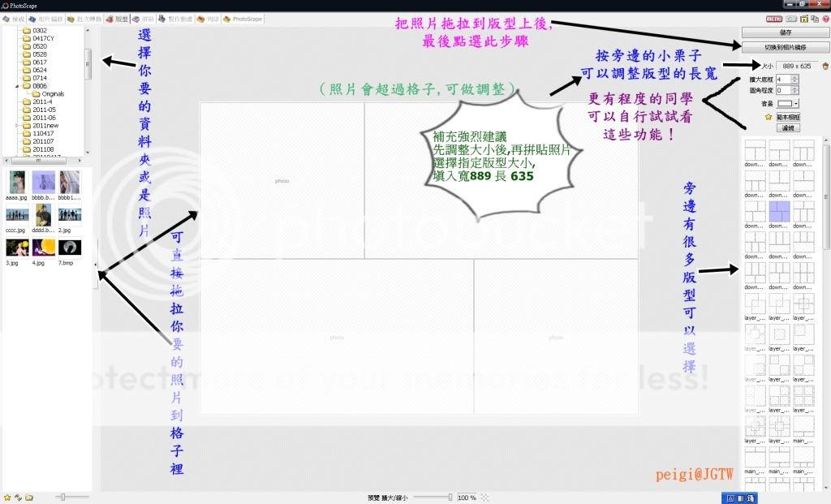Click the 儲存 save button
Viewport: 831px width, 504px height.
point(785,32)
